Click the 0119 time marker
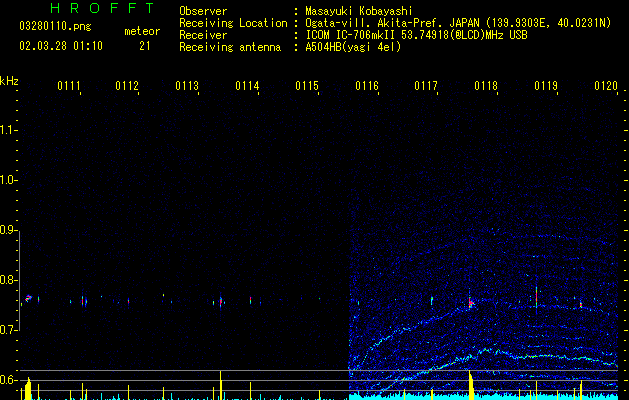The width and height of the screenshot is (629, 400). click(x=546, y=86)
